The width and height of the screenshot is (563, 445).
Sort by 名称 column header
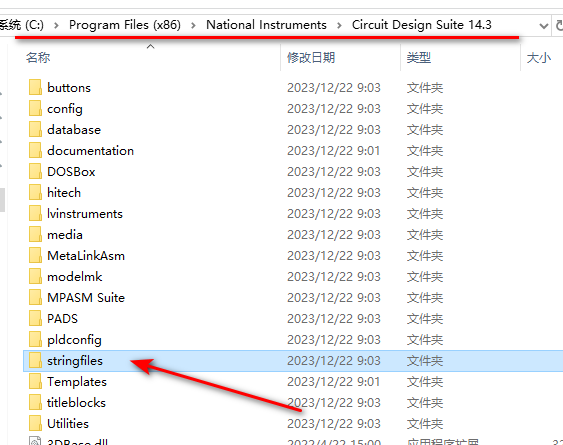coord(38,57)
